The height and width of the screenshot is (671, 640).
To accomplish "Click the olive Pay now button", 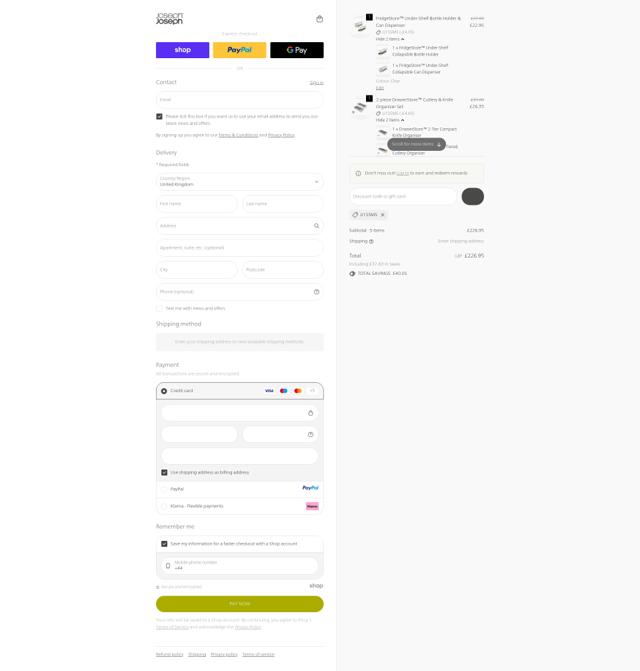I will pyautogui.click(x=240, y=604).
